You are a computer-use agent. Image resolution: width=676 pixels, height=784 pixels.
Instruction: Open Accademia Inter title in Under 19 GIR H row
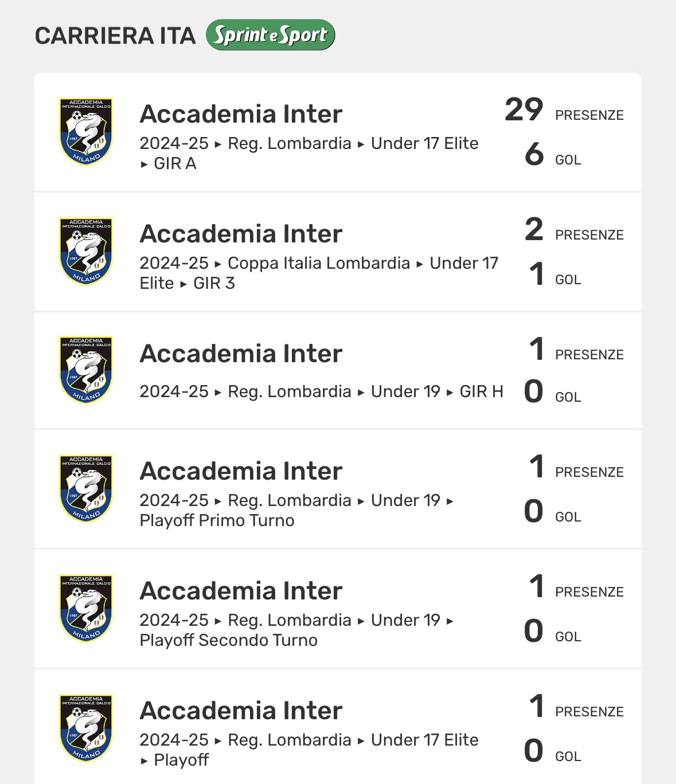click(241, 354)
